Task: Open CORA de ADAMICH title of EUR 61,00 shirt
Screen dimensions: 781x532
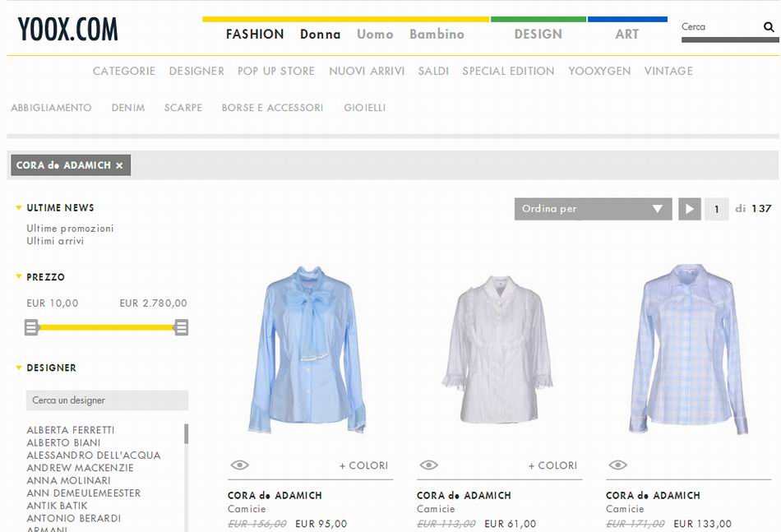Action: [464, 495]
